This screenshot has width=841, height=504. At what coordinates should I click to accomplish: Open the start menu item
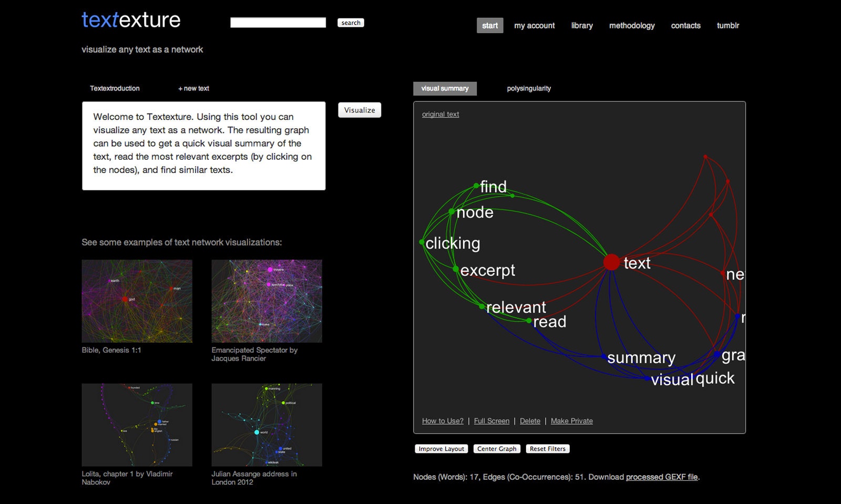[490, 25]
